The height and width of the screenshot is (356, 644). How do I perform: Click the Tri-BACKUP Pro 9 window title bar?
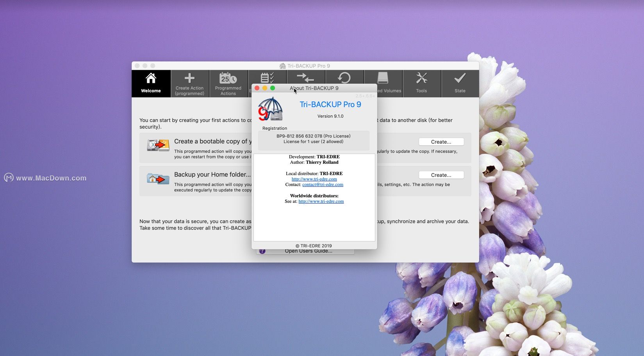(x=305, y=66)
